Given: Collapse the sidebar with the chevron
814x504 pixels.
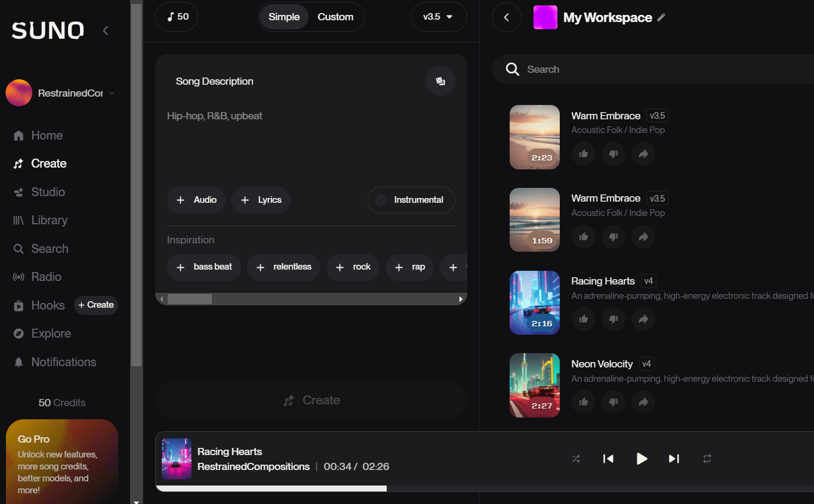Looking at the screenshot, I should 106,30.
